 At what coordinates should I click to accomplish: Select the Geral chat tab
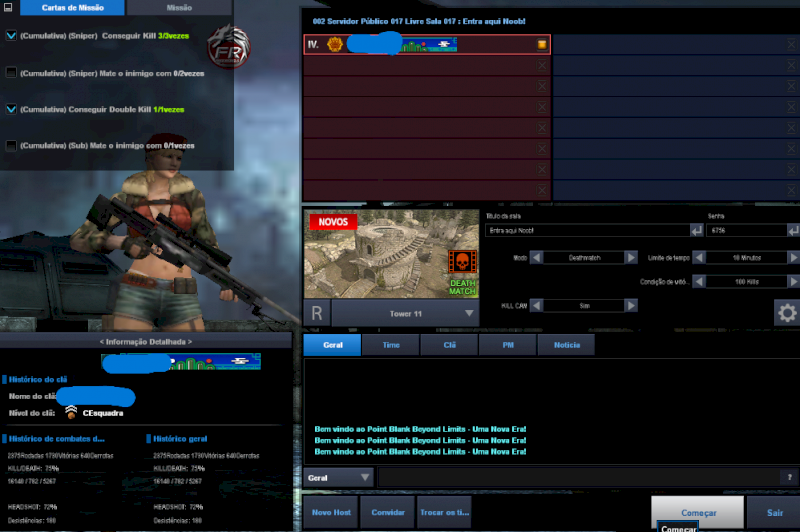pos(332,345)
